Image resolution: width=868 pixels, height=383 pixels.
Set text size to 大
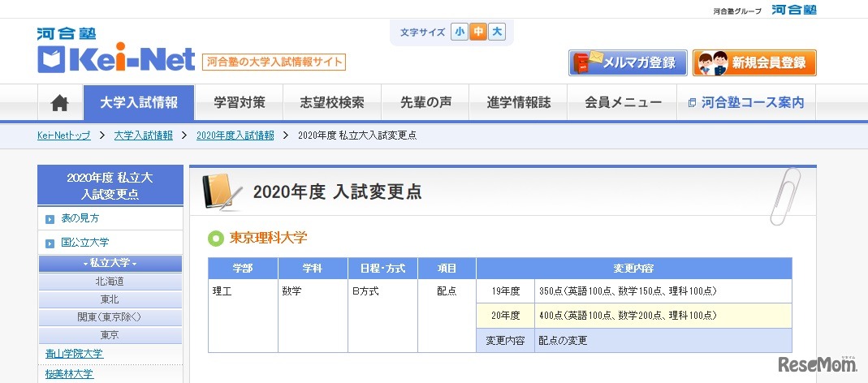497,32
